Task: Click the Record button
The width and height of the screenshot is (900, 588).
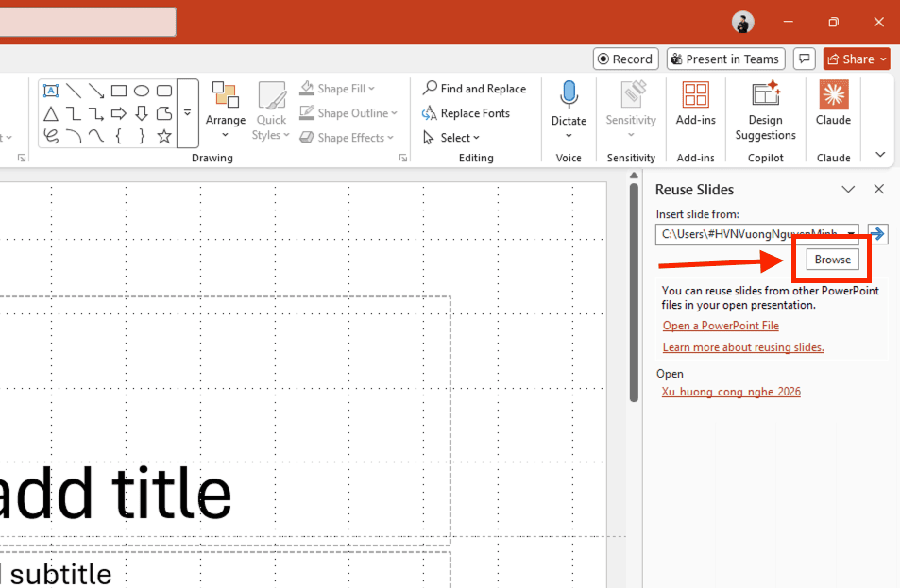Action: point(625,59)
